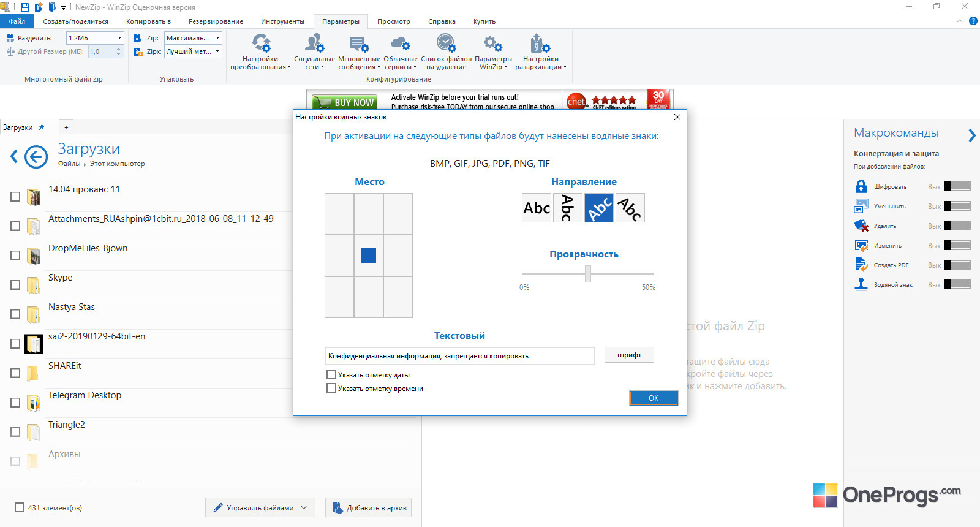Open the Файл menu
The height and width of the screenshot is (527, 980).
[17, 21]
